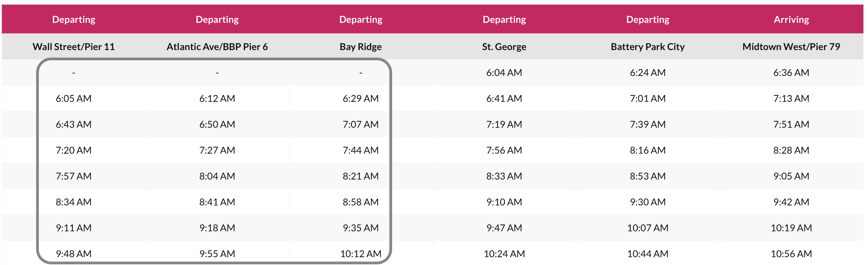Screen dimensions: 868x265
Task: Click the Wall Street/Pier 11 column header
Action: [x=74, y=47]
